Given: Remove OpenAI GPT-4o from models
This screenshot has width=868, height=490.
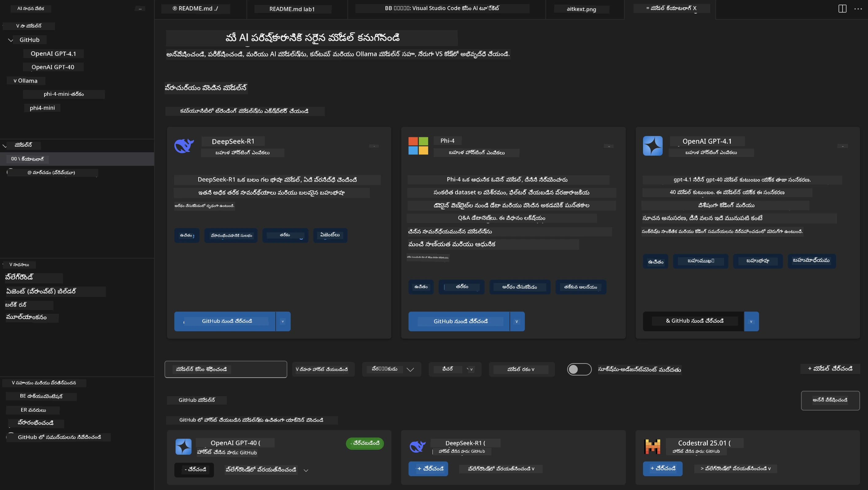Looking at the screenshot, I should coord(194,470).
